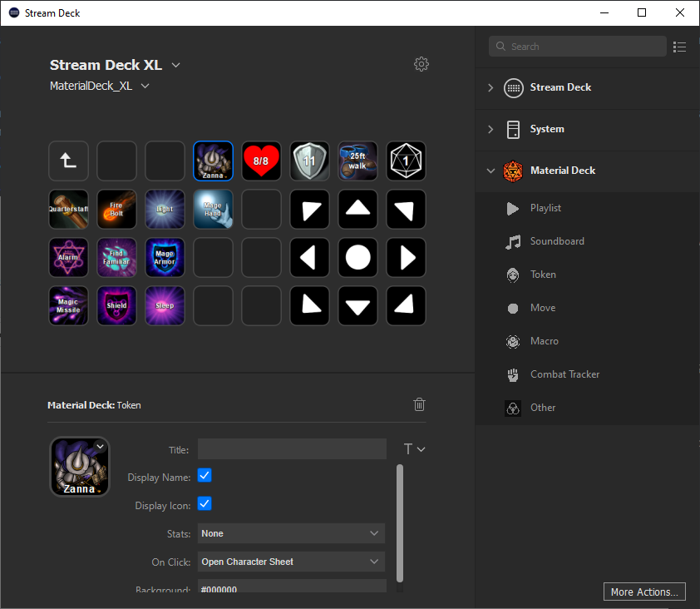
Task: Open the MaterialDeck_XL profile dropdown
Action: [100, 86]
